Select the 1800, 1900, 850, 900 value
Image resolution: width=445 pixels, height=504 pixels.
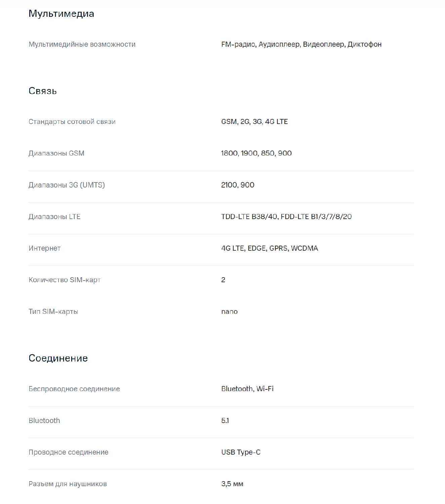click(x=256, y=153)
